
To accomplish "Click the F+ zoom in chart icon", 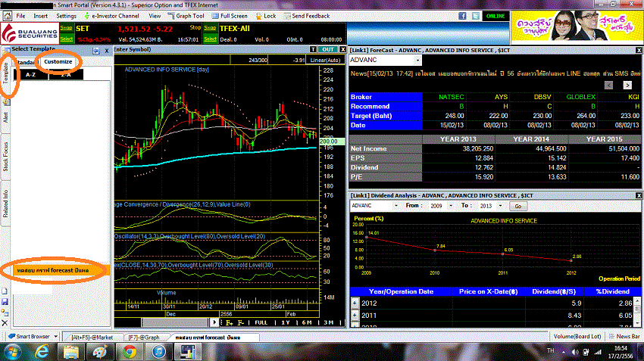I will 229,323.
